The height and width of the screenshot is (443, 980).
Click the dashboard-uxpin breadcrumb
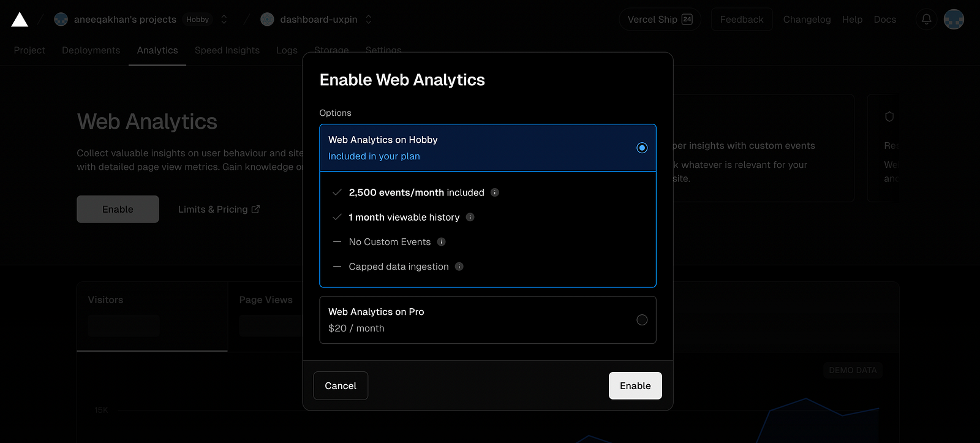(318, 20)
